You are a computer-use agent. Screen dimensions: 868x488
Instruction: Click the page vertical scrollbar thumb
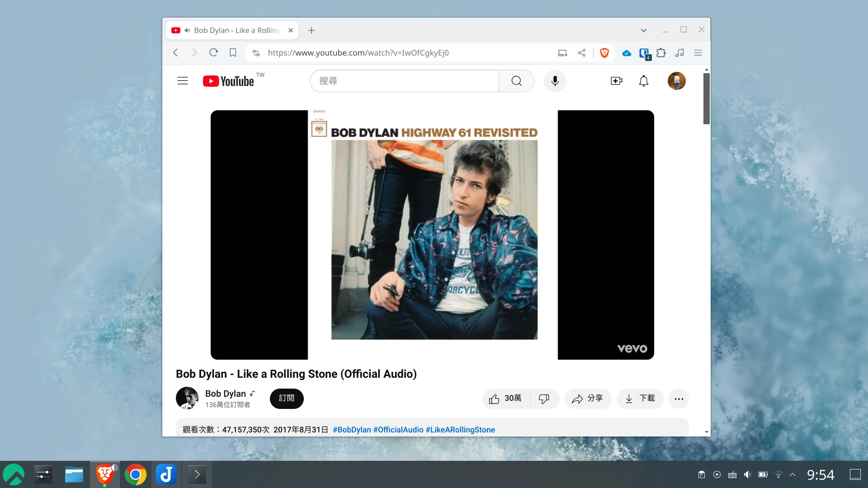pos(706,99)
